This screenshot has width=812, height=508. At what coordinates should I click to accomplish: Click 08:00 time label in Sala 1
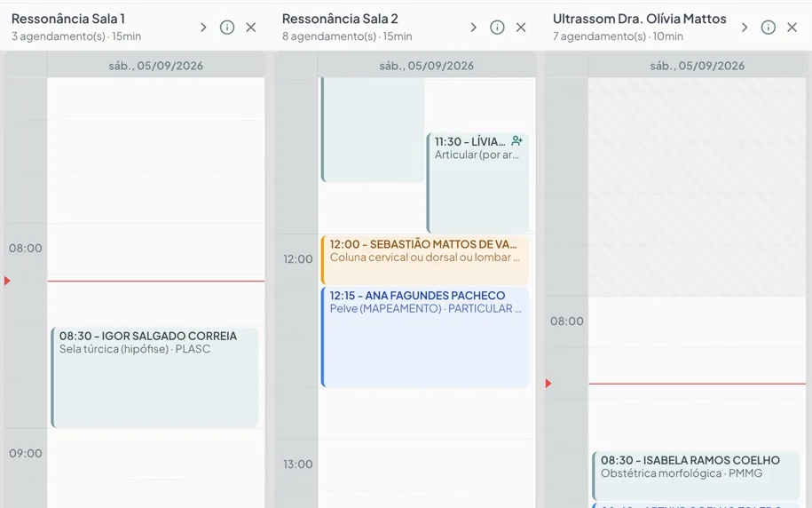click(26, 248)
